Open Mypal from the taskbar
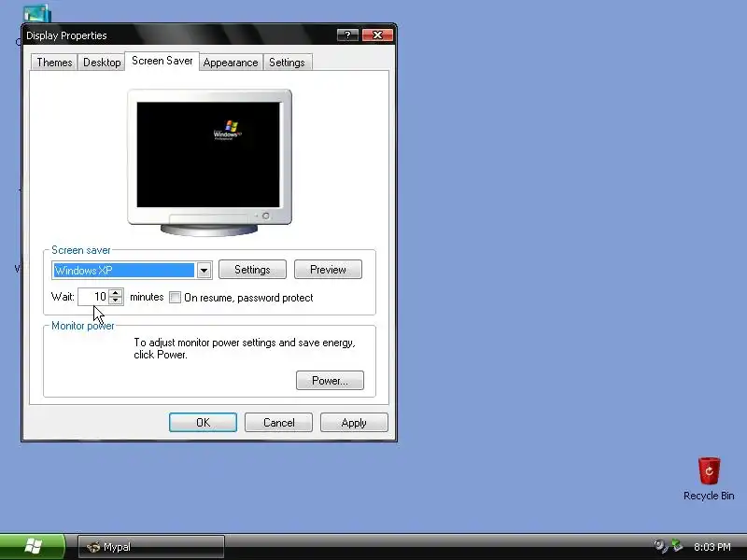The width and height of the screenshot is (747, 560). [x=151, y=547]
